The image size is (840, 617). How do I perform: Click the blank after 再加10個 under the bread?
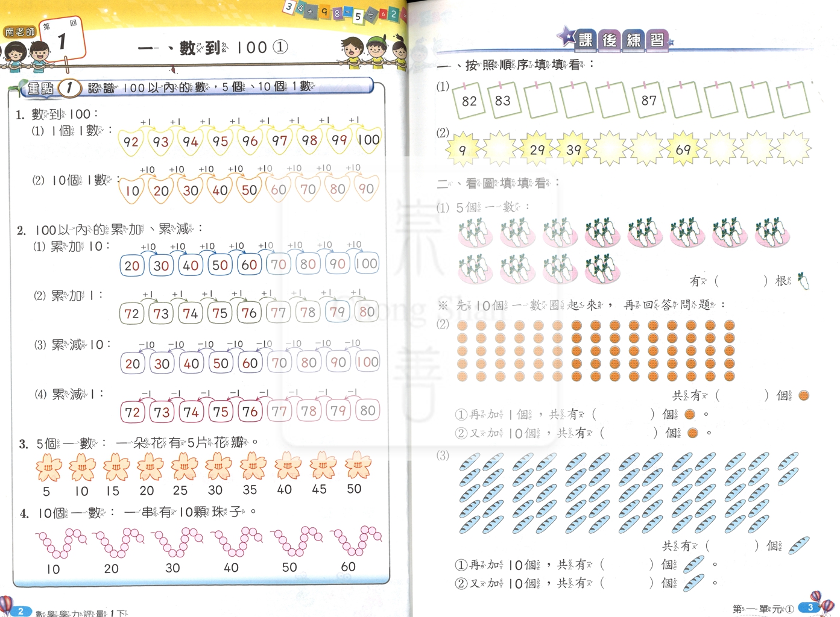coord(627,565)
